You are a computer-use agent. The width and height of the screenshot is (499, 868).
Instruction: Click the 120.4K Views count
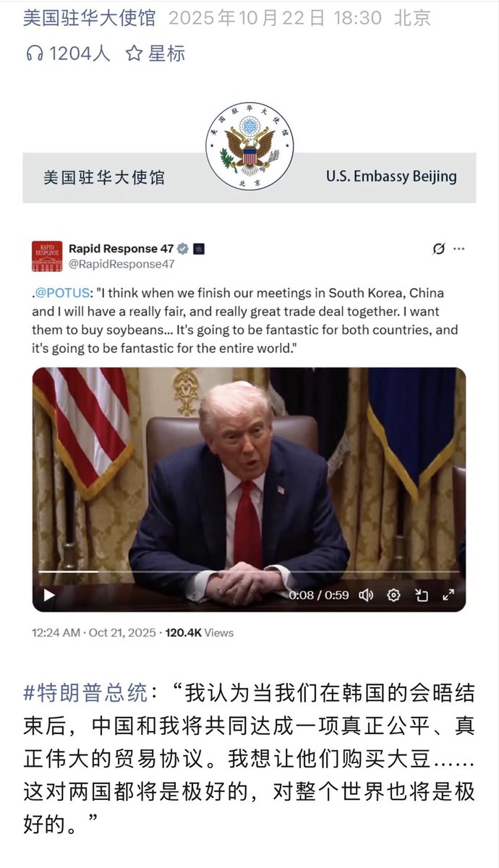(x=200, y=632)
